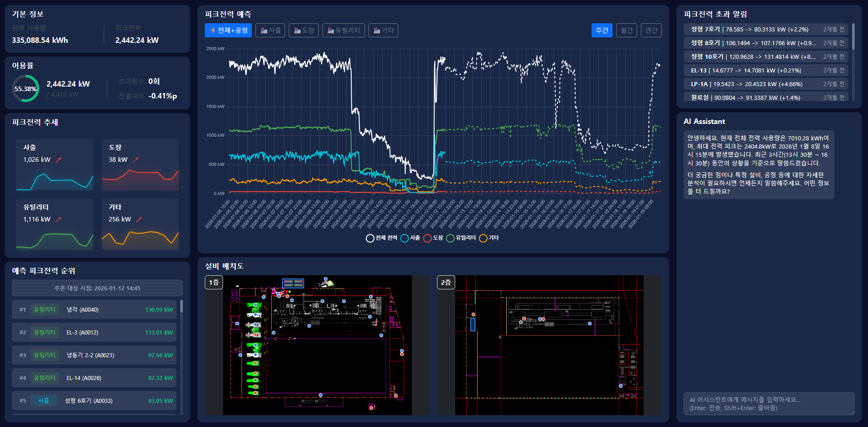868x427 pixels.
Task: Click the factory icon on 기타 filter
Action: point(377,31)
